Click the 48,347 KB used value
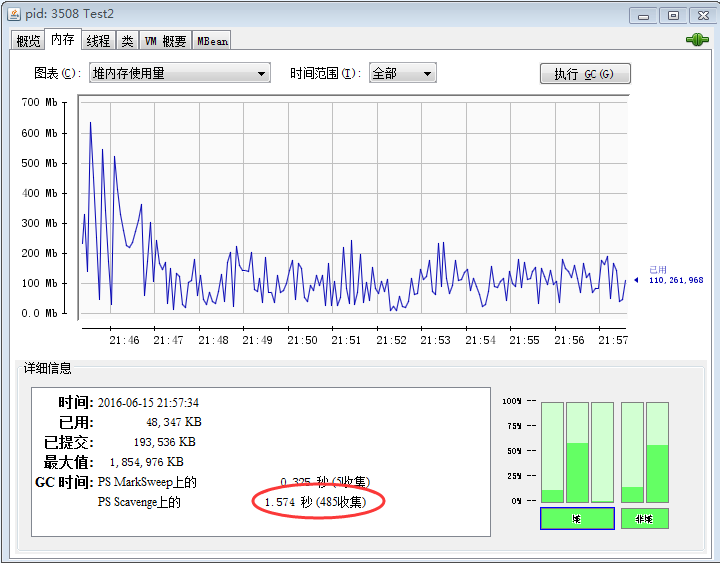 pyautogui.click(x=174, y=422)
